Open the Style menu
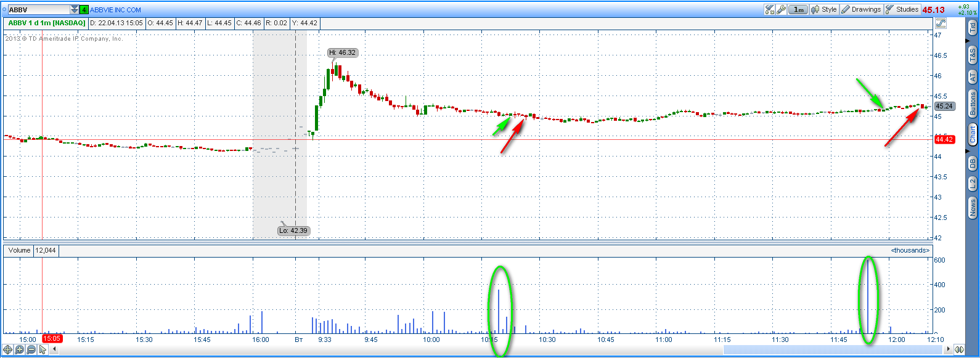Image resolution: width=980 pixels, height=358 pixels. 824,9
